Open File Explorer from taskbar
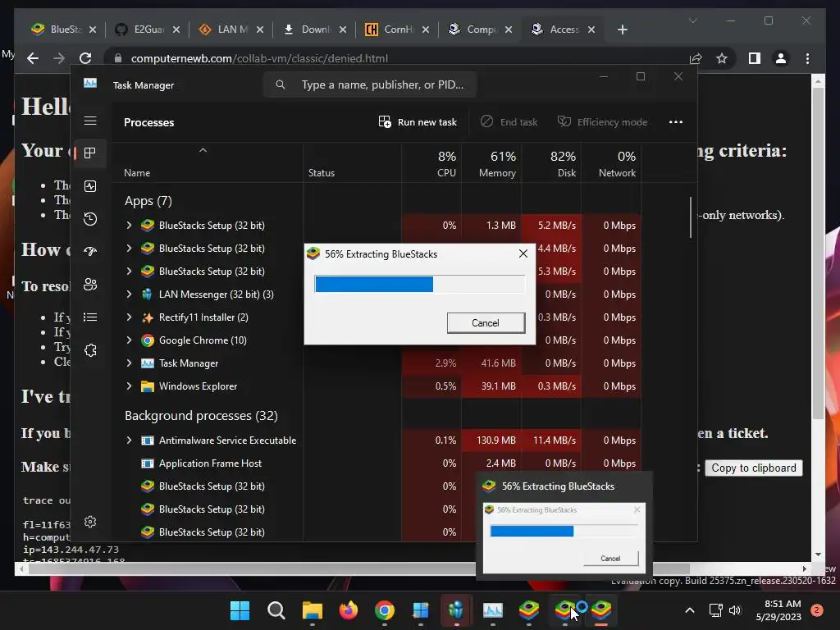 coord(313,610)
